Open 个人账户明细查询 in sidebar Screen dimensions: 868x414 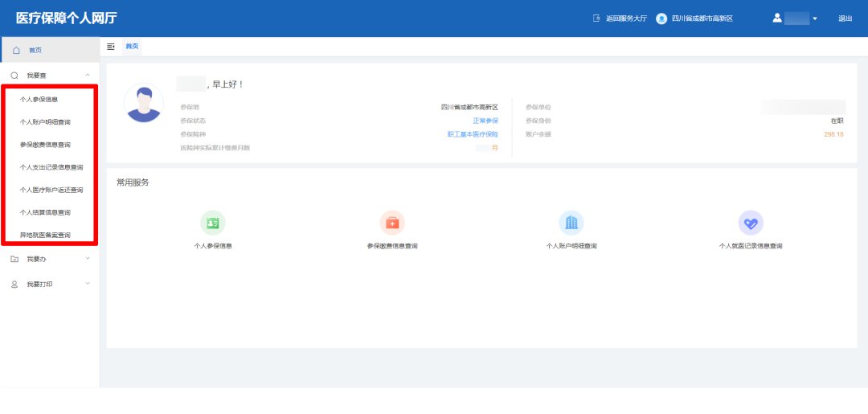point(45,122)
